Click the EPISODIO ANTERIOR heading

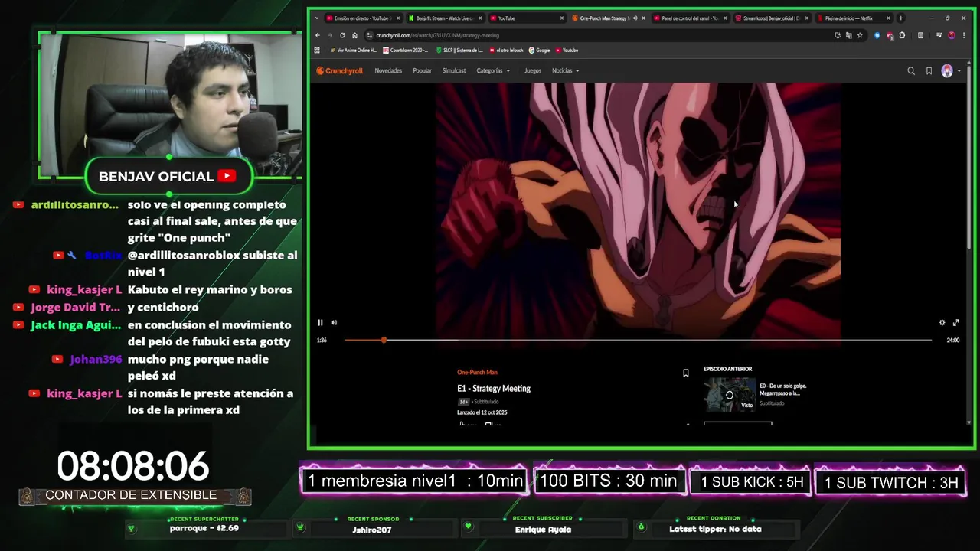(727, 369)
